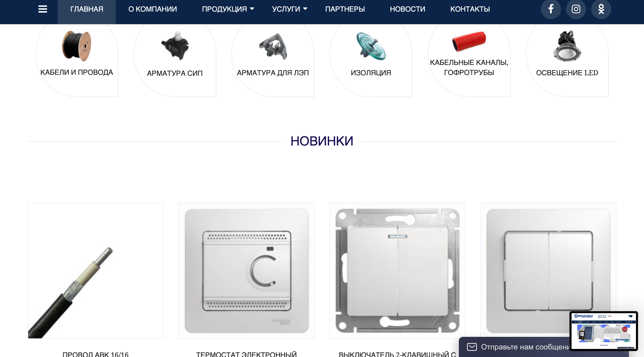644x357 pixels.
Task: Expand the Продукция dropdown menu
Action: pyautogui.click(x=228, y=9)
